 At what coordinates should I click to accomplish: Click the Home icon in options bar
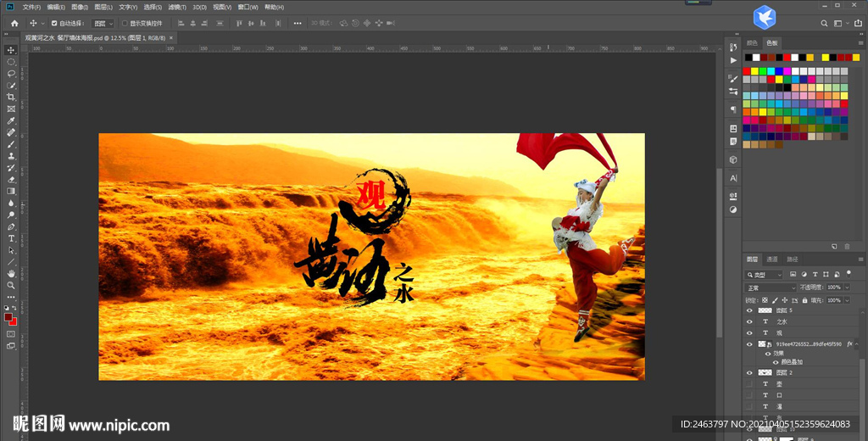coord(14,23)
